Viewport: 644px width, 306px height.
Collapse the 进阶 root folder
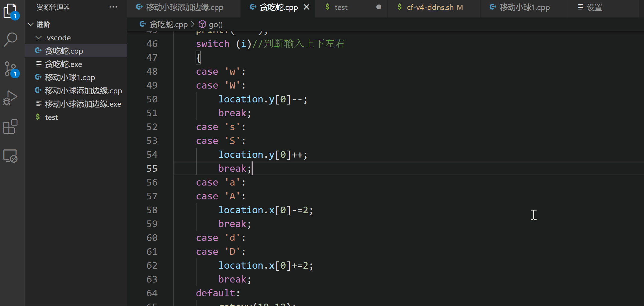[30, 24]
